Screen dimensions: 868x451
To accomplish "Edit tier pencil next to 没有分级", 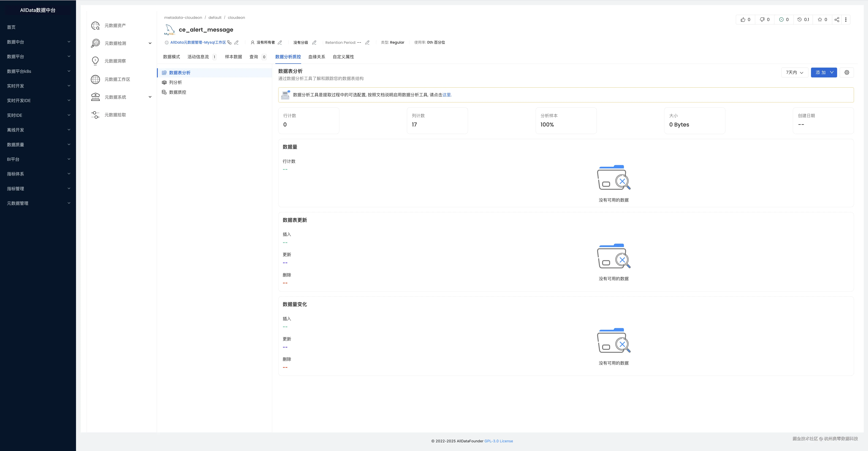I will 314,42.
